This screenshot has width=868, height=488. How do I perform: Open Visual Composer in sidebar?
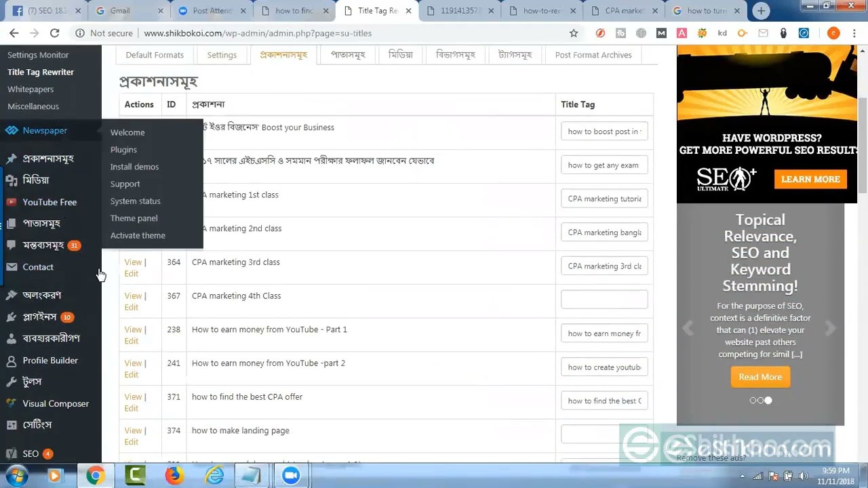coord(56,403)
